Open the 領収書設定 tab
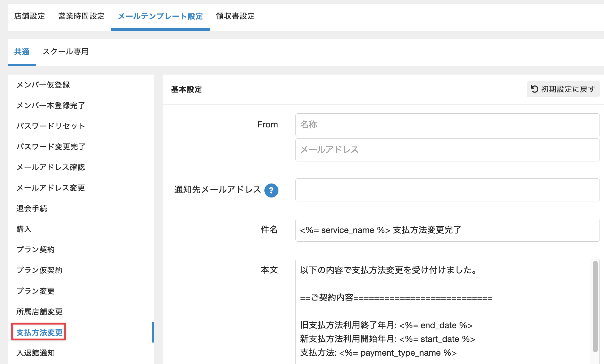 pyautogui.click(x=235, y=16)
